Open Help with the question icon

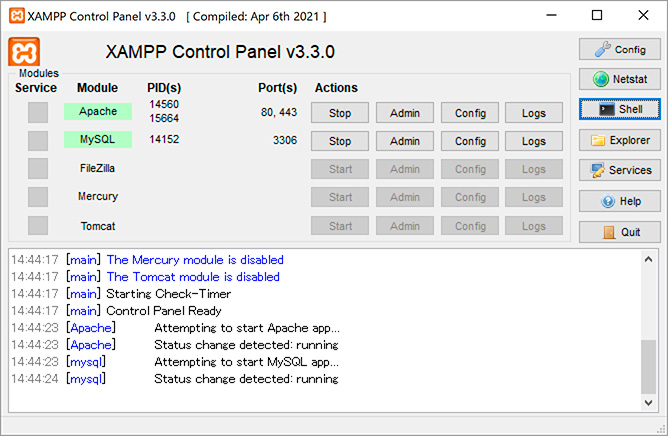point(619,201)
